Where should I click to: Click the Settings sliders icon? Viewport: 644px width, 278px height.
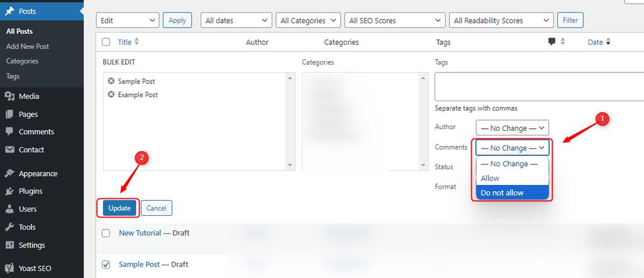click(9, 245)
